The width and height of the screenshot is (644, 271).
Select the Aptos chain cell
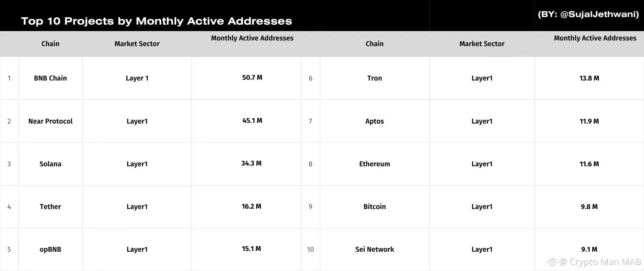pyautogui.click(x=375, y=121)
